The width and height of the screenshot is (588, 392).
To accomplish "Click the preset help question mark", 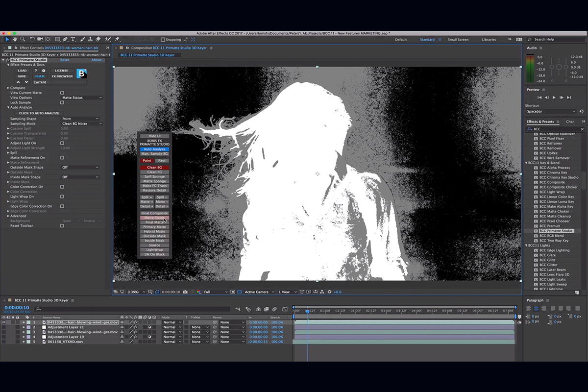I will click(x=35, y=71).
